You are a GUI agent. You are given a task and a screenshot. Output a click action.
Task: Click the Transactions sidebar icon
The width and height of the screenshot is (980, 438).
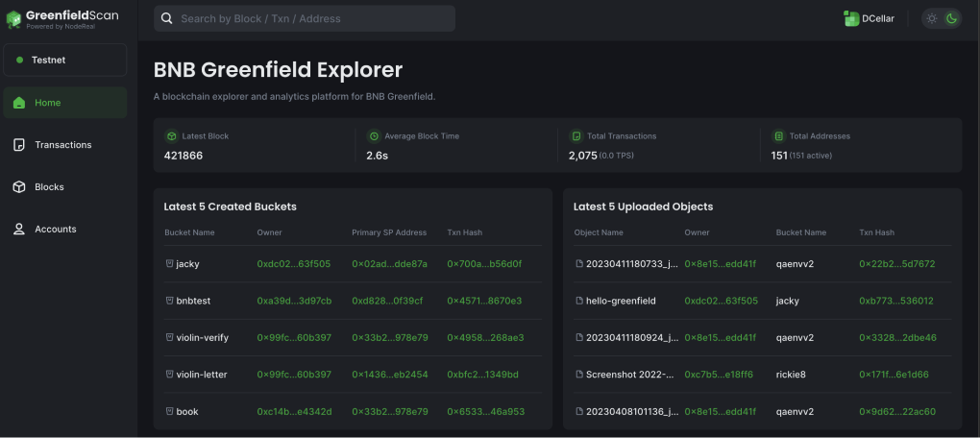coord(19,145)
